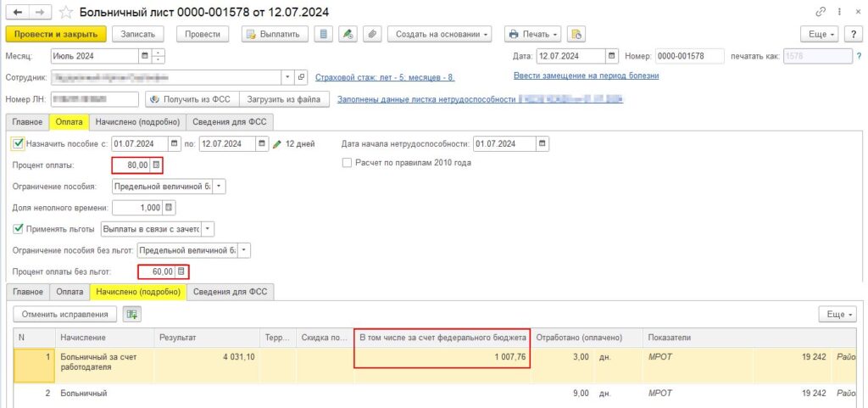Open calculator for Процент оплаты без льгот
The image size is (868, 408).
point(181,271)
